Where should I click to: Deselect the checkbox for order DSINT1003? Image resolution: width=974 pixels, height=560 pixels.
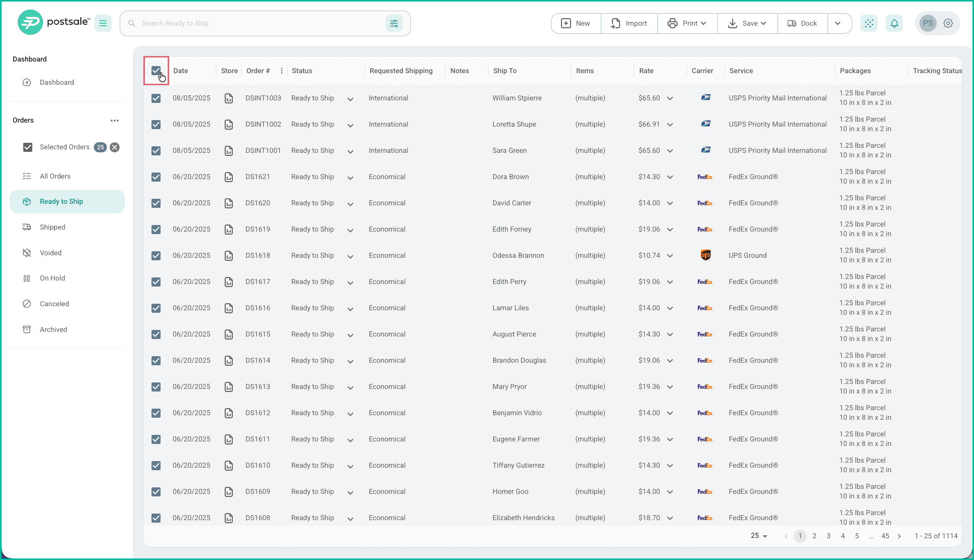[x=156, y=98]
